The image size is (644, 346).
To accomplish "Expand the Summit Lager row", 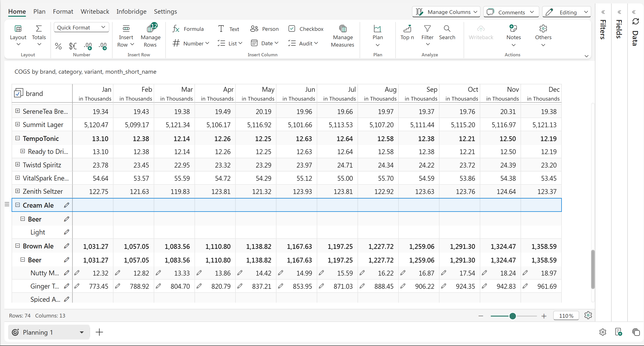I will coord(18,124).
